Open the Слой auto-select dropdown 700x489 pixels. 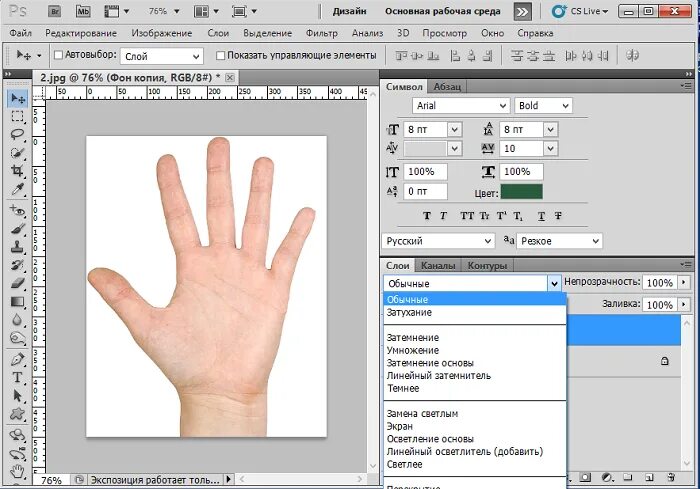[x=162, y=56]
